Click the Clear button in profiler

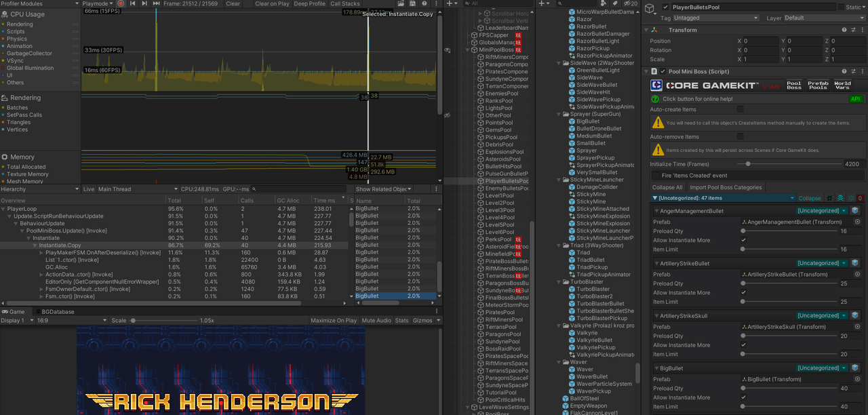pos(233,3)
